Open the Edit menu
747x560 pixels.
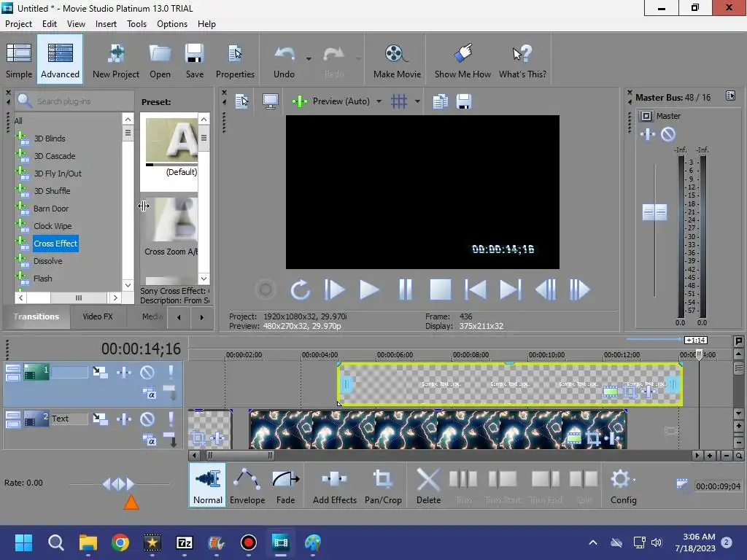click(50, 24)
